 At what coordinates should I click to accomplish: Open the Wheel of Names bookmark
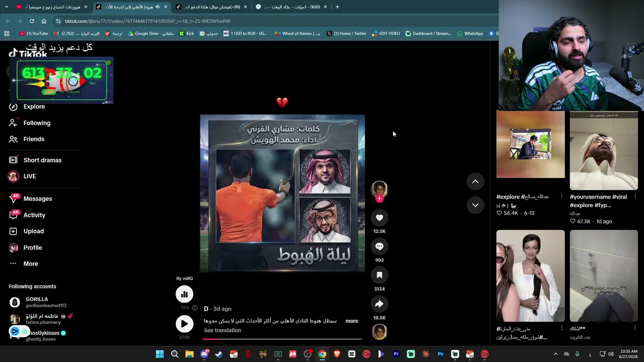click(297, 34)
